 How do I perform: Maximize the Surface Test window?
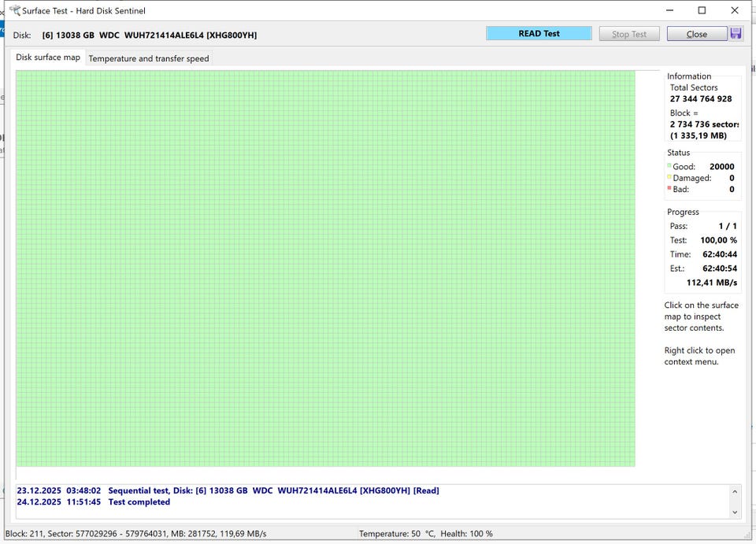pyautogui.click(x=702, y=10)
